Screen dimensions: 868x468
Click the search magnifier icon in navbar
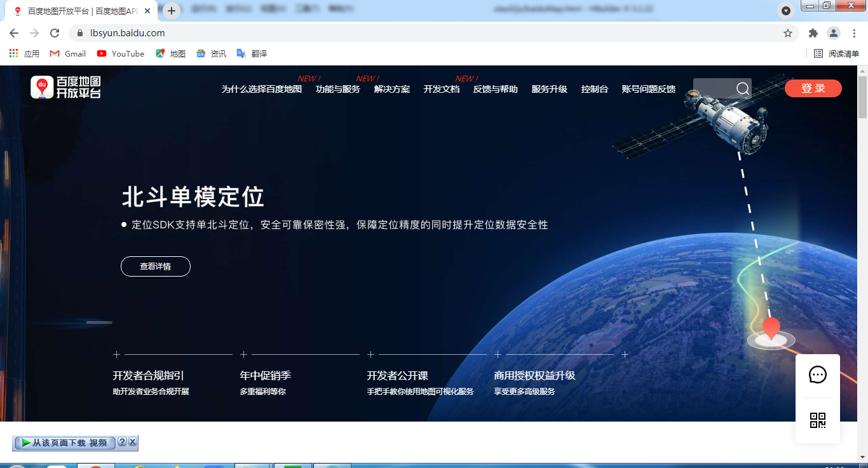pos(742,88)
